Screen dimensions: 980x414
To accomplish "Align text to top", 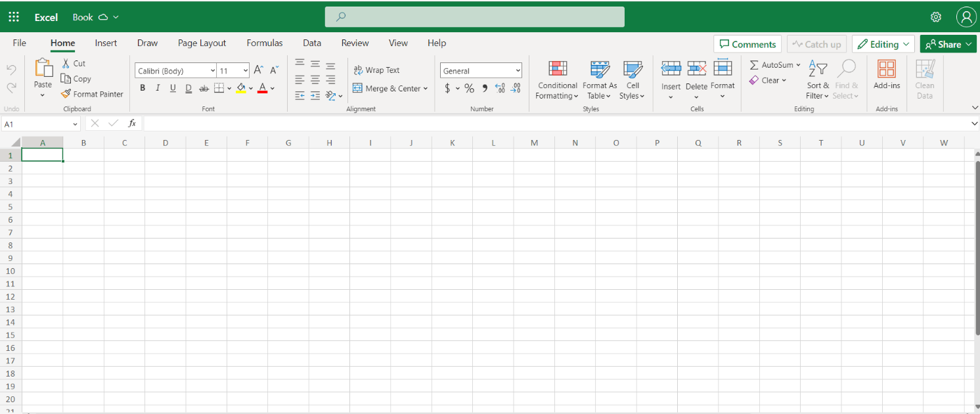I will pyautogui.click(x=300, y=63).
